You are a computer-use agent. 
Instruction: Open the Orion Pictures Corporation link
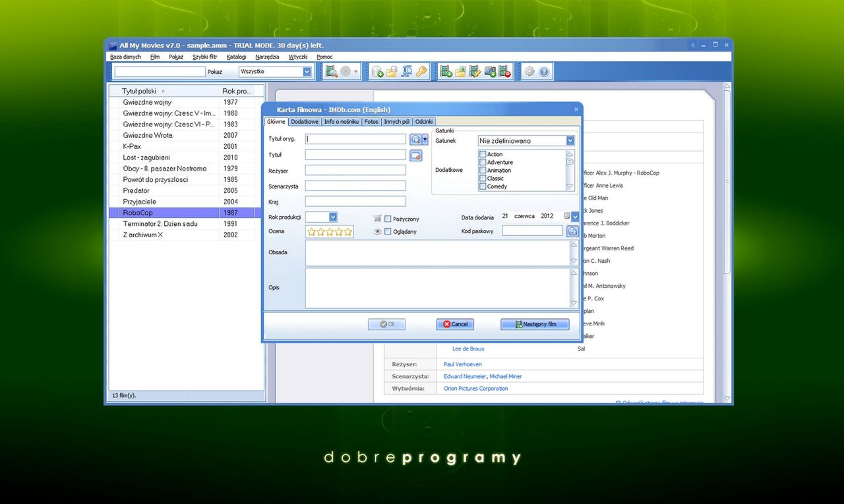(476, 389)
